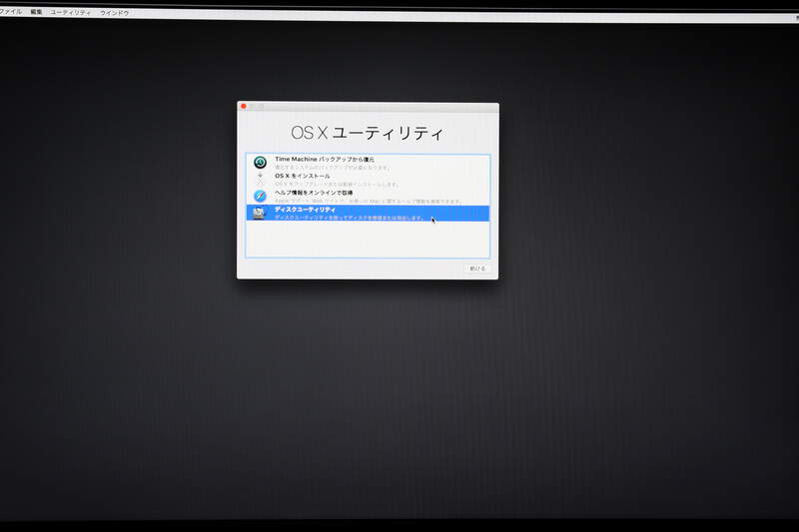Open the ユーティリティ menu

click(70, 12)
